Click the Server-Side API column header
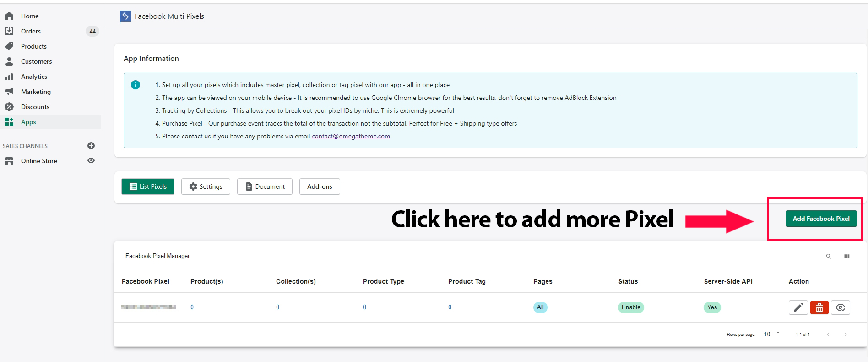Viewport: 868px width, 362px height. (x=728, y=281)
